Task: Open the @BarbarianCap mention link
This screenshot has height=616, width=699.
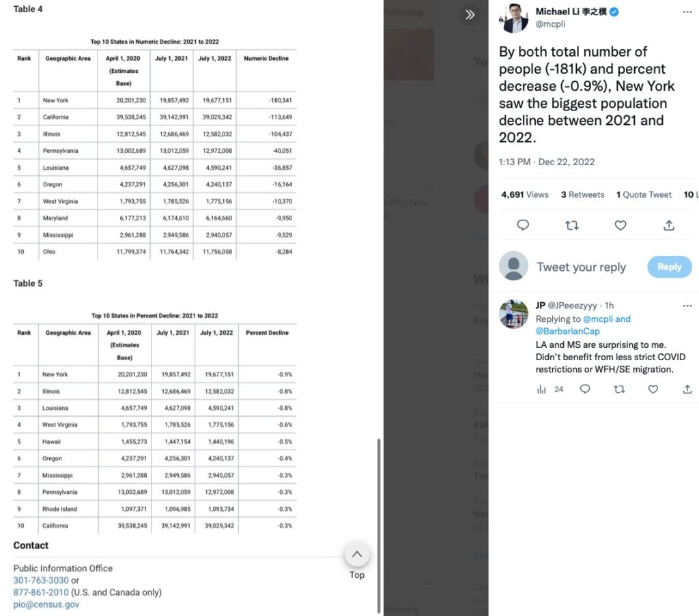Action: click(567, 331)
